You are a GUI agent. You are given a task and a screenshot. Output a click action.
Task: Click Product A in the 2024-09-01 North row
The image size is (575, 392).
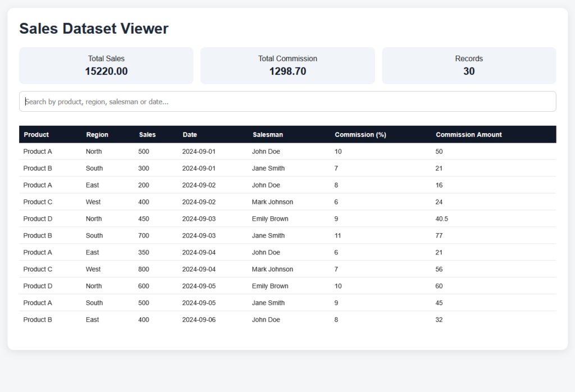coord(38,152)
